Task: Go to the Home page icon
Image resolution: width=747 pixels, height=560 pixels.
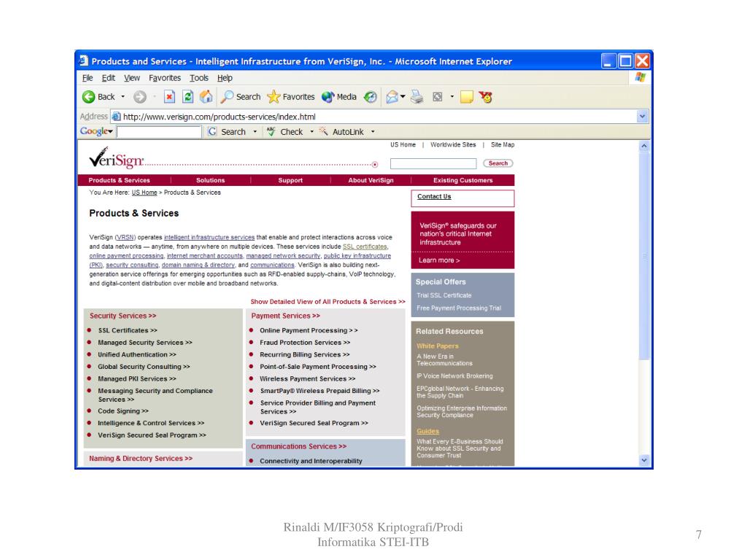Action: (206, 97)
